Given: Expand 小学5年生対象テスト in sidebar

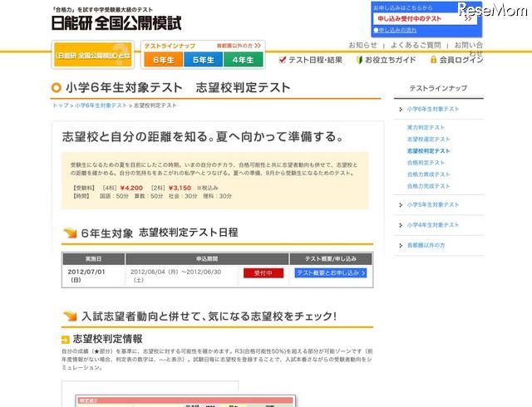Looking at the screenshot, I should (433, 205).
